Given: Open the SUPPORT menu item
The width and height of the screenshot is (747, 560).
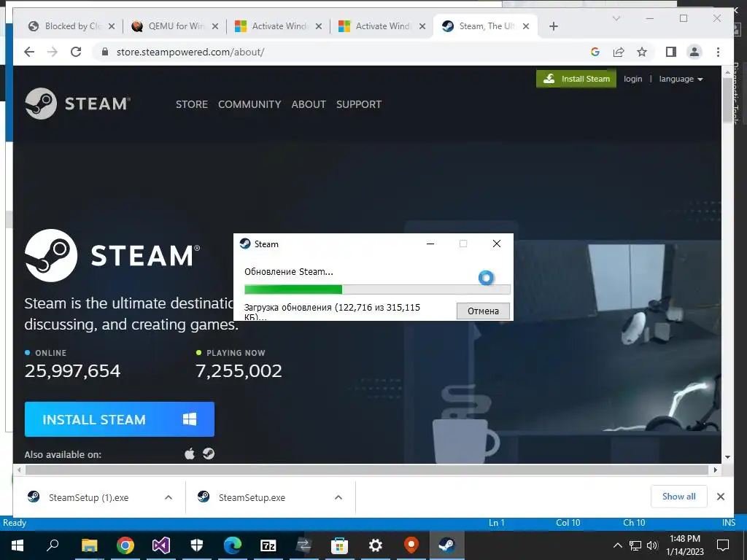Looking at the screenshot, I should point(359,104).
